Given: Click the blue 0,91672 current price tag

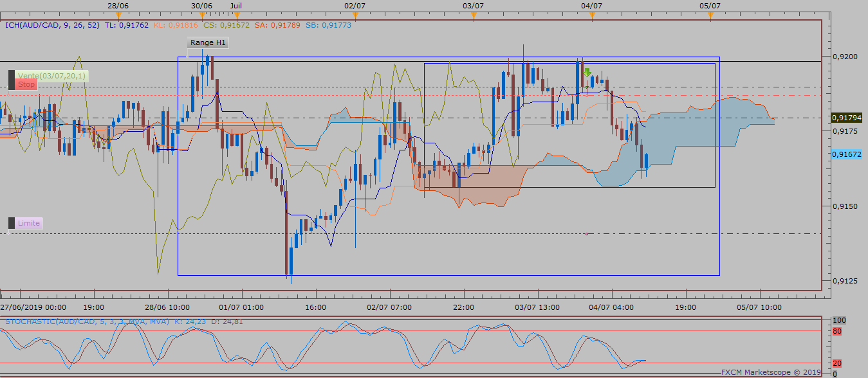Looking at the screenshot, I should pyautogui.click(x=847, y=154).
